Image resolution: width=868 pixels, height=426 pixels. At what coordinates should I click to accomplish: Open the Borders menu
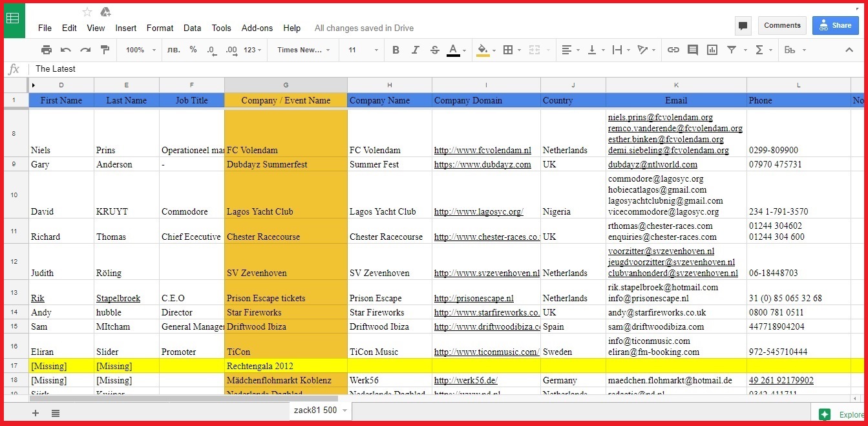(511, 50)
